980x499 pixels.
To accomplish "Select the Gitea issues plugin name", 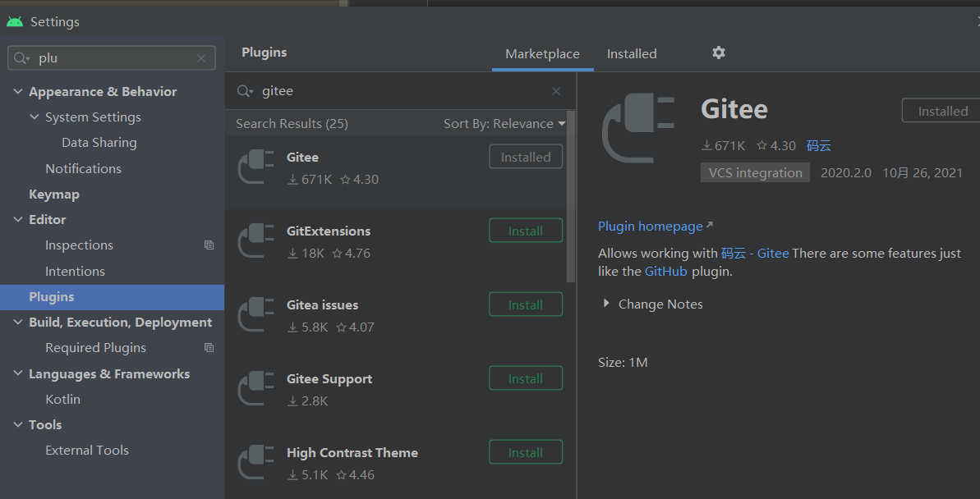I will (x=323, y=305).
